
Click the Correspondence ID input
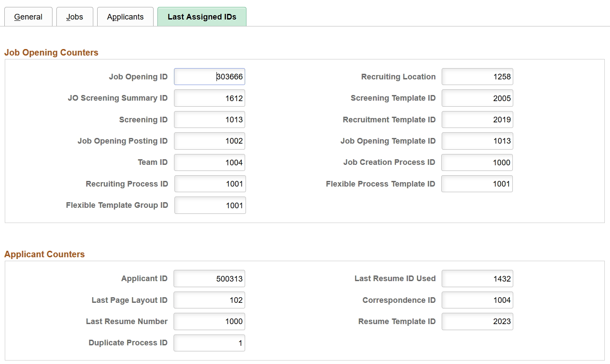tap(477, 300)
